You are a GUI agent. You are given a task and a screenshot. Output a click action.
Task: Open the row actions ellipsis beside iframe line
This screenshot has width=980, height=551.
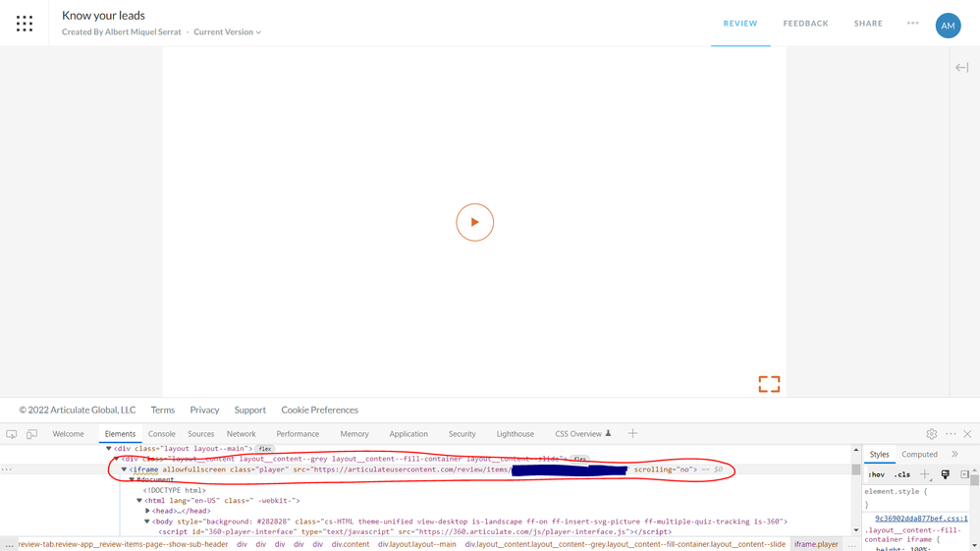tap(6, 469)
